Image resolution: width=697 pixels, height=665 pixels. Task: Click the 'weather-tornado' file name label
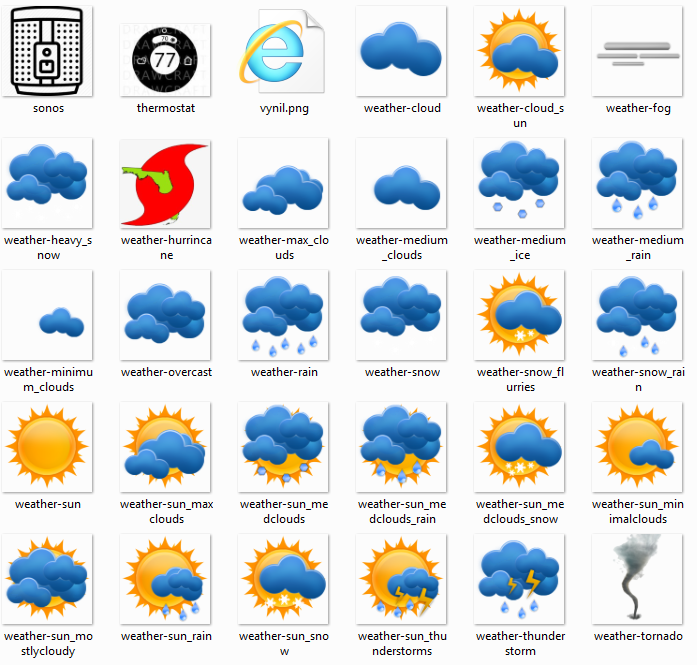coord(638,636)
